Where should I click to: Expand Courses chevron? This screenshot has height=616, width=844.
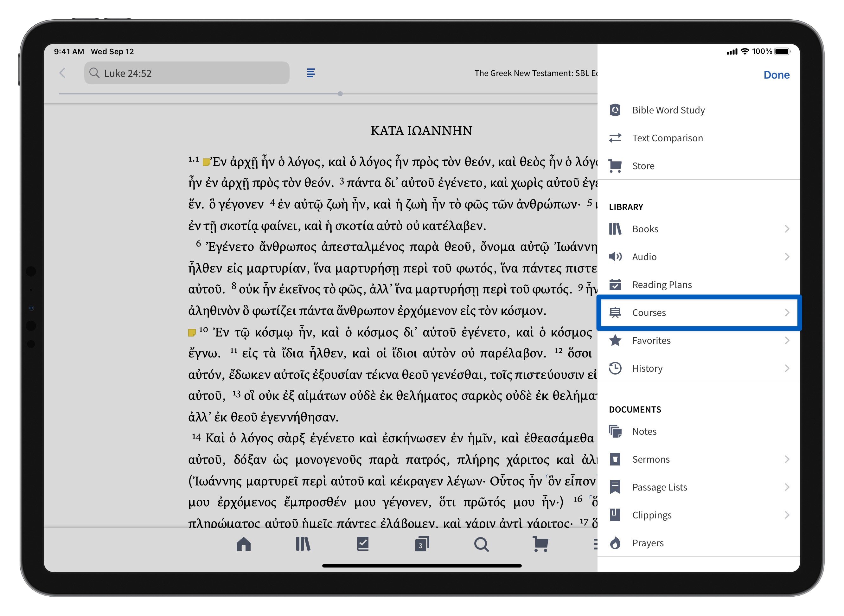(x=787, y=312)
